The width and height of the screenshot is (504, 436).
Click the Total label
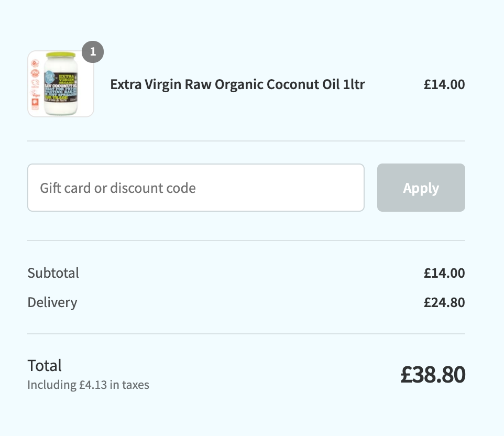pos(45,366)
